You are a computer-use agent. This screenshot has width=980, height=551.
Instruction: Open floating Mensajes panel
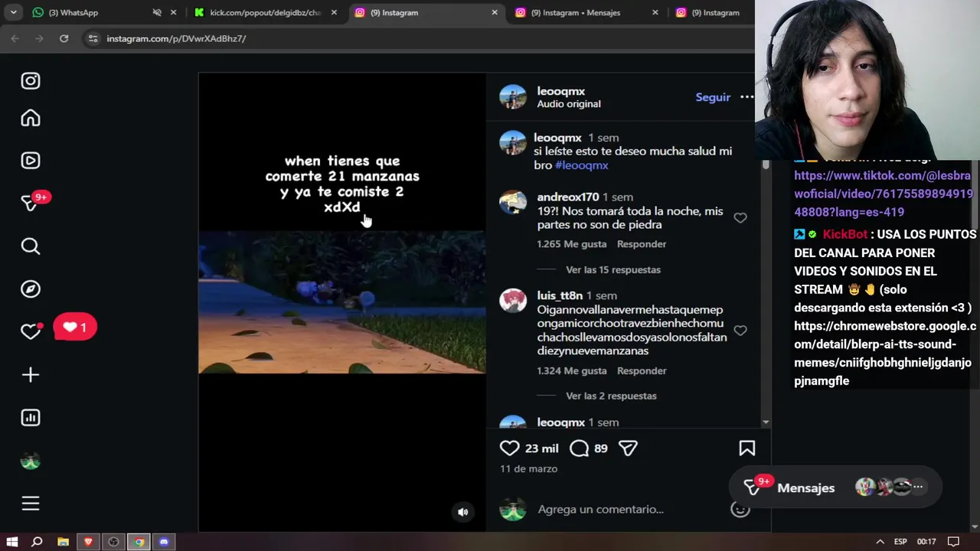835,487
